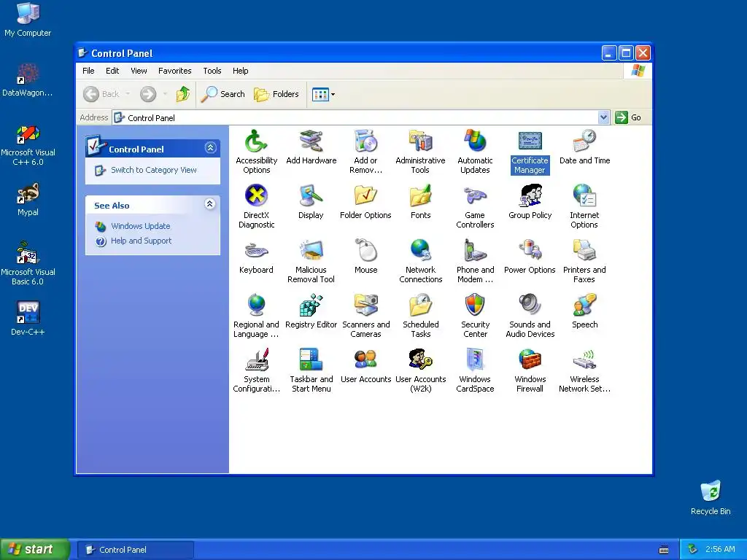Open the Fonts folder icon

(420, 202)
